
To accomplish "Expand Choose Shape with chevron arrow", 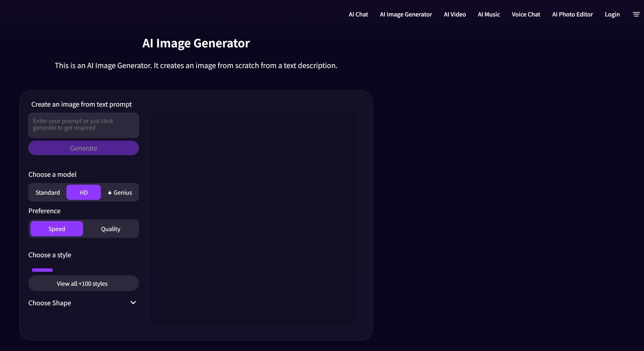I will tap(133, 303).
